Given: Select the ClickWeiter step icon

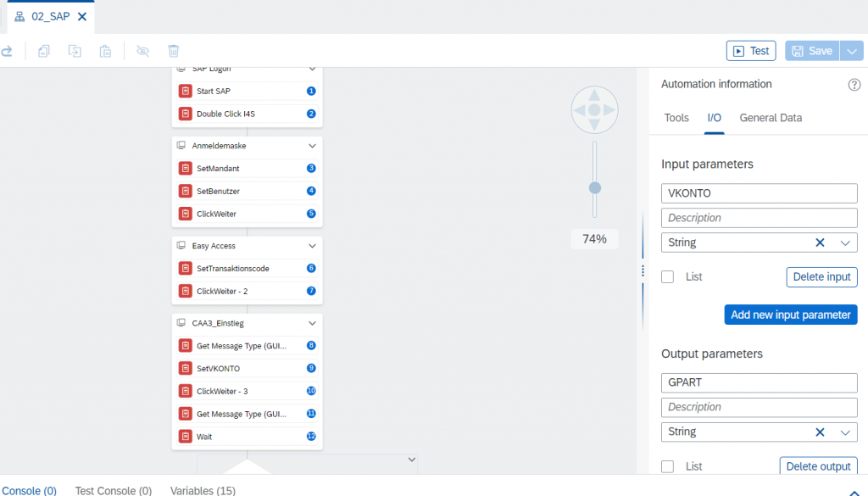Looking at the screenshot, I should (x=186, y=214).
